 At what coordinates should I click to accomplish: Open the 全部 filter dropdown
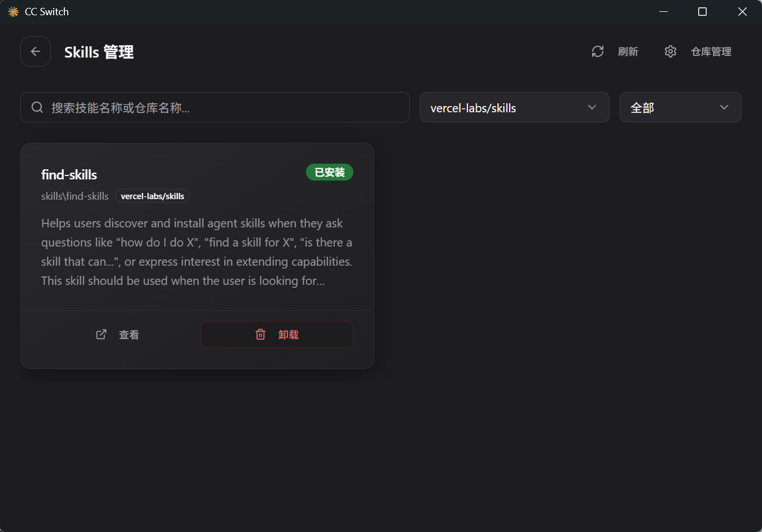[x=680, y=107]
